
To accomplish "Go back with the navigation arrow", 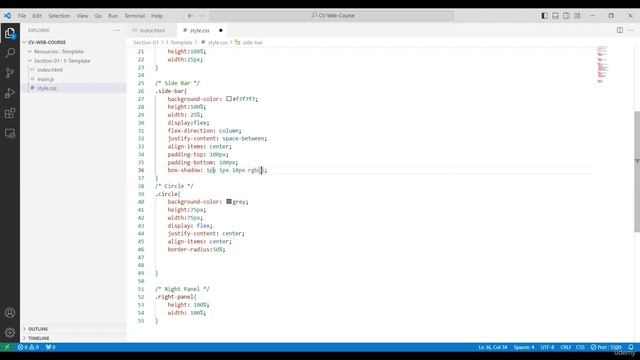I will [x=190, y=16].
